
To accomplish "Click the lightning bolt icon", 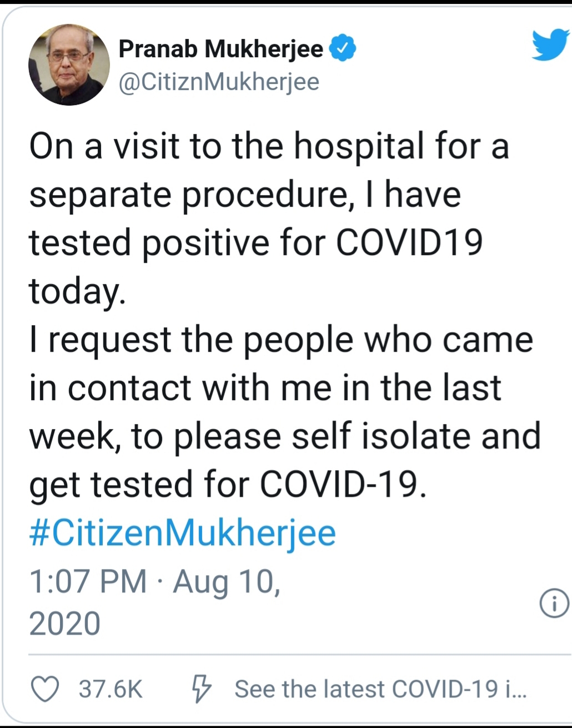I will (201, 689).
